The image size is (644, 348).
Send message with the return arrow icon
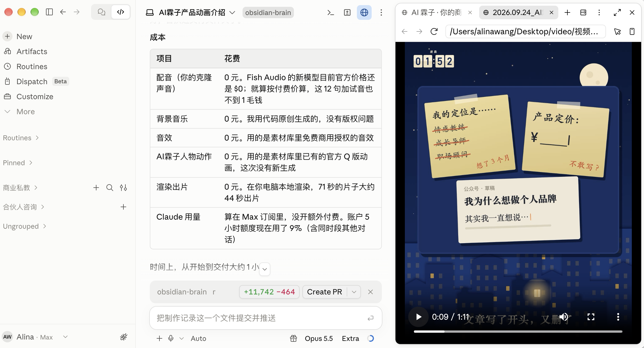click(371, 318)
